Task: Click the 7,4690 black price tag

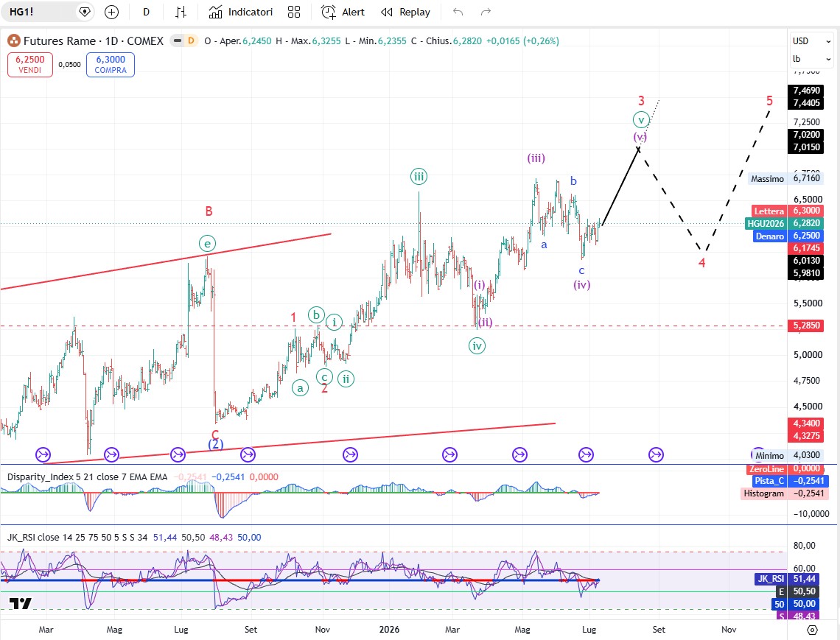Action: [x=805, y=90]
